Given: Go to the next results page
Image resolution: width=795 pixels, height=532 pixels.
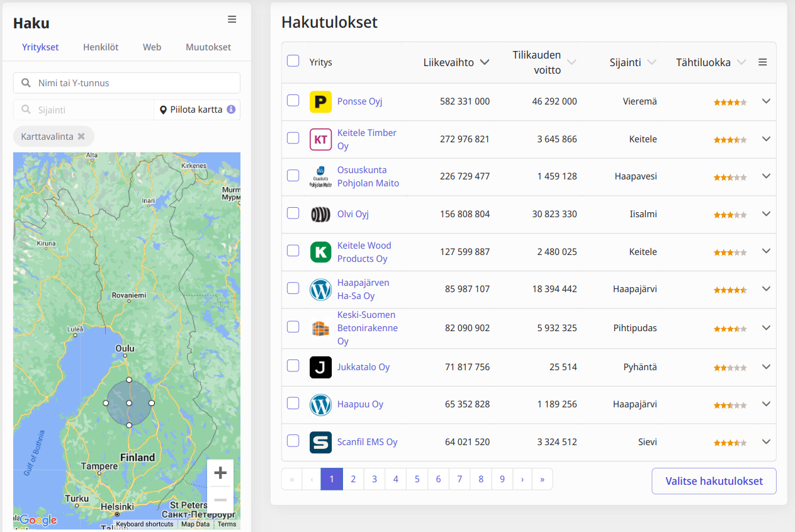Looking at the screenshot, I should pos(522,479).
